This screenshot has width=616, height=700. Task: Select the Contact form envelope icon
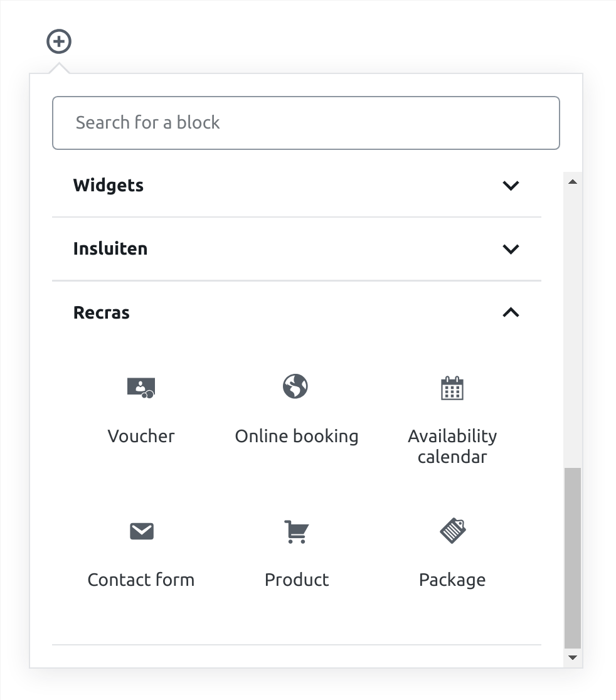pos(142,531)
